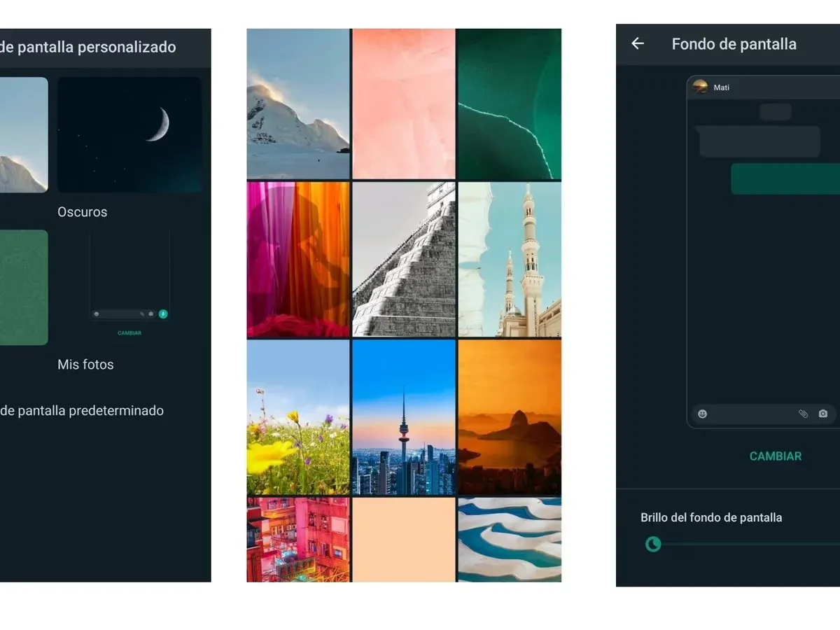This screenshot has width=840, height=630.
Task: Select the predeterminado wallpaper option
Action: click(x=82, y=411)
